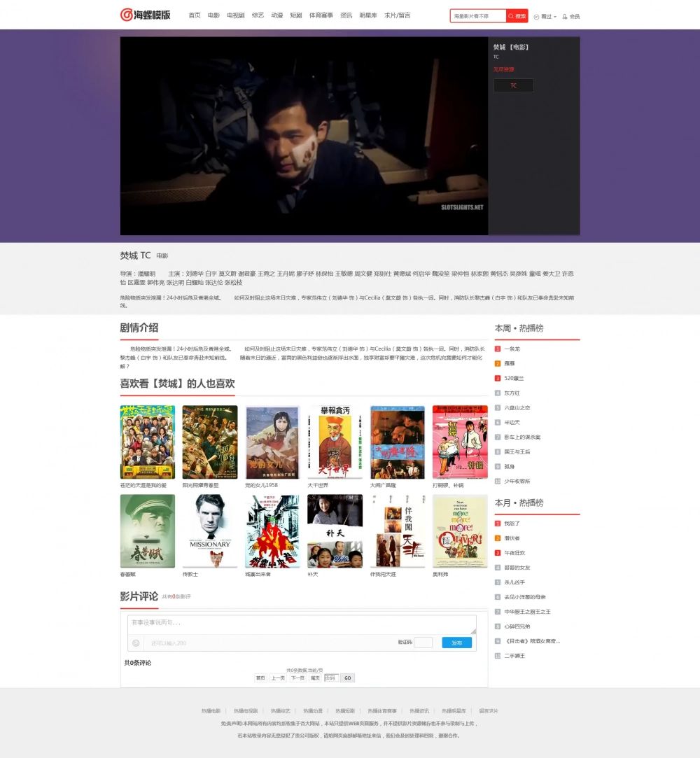700x758 pixels.
Task: Go to the 电影 menu item
Action: 213,15
